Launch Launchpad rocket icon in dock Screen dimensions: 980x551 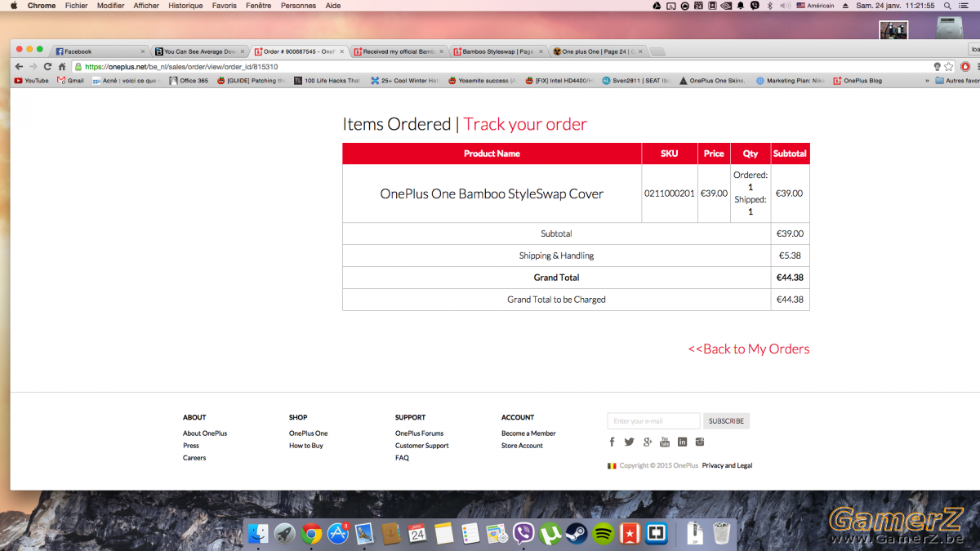tap(284, 534)
